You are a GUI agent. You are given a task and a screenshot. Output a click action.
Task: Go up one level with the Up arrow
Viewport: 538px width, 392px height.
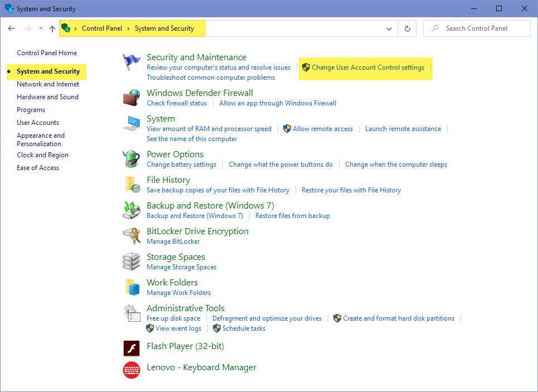coord(52,29)
